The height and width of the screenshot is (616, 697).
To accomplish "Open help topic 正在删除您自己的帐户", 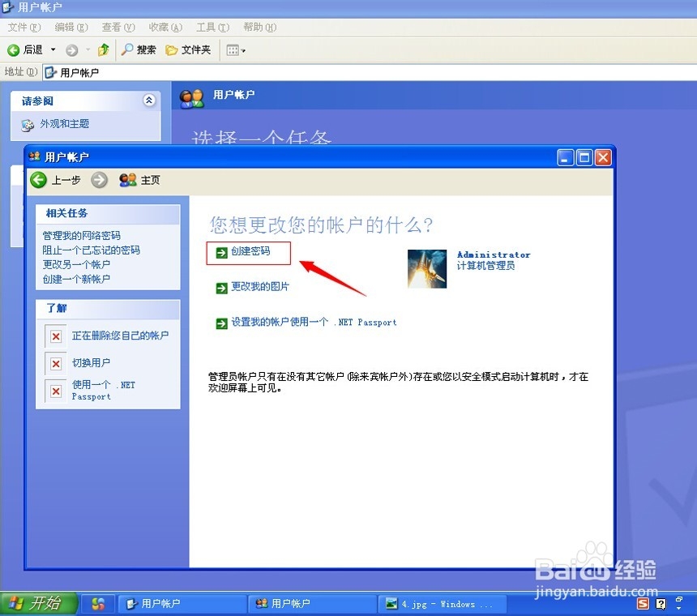I will [x=120, y=336].
